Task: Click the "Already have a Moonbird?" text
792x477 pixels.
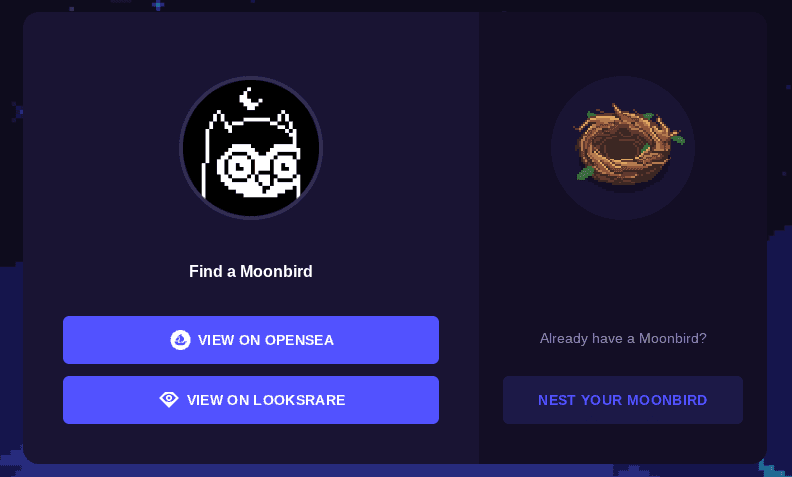Action: 623,338
